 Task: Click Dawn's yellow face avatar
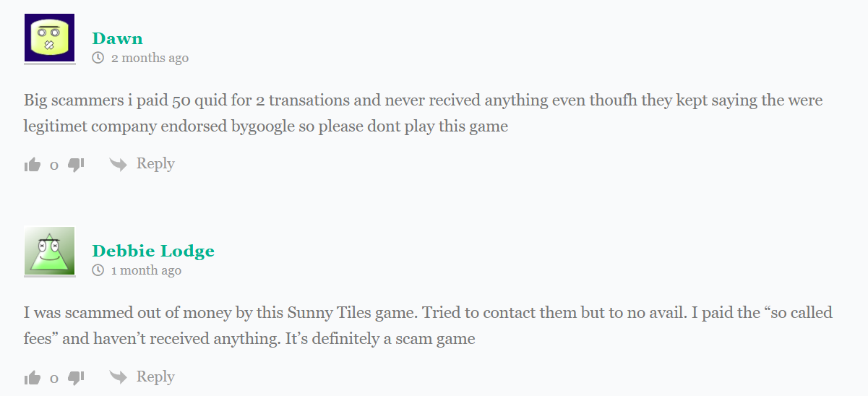click(49, 38)
